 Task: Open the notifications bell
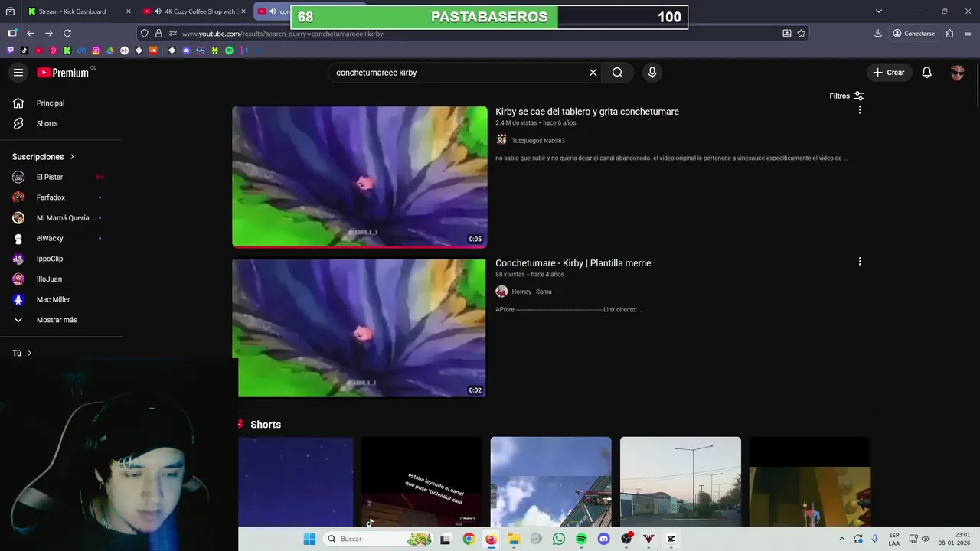(926, 73)
